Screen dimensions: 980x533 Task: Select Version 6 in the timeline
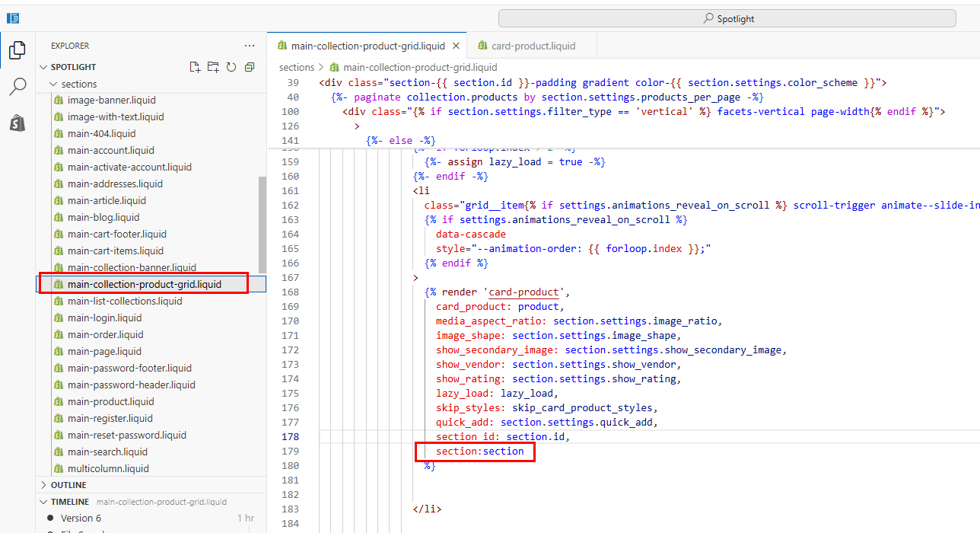pyautogui.click(x=81, y=518)
